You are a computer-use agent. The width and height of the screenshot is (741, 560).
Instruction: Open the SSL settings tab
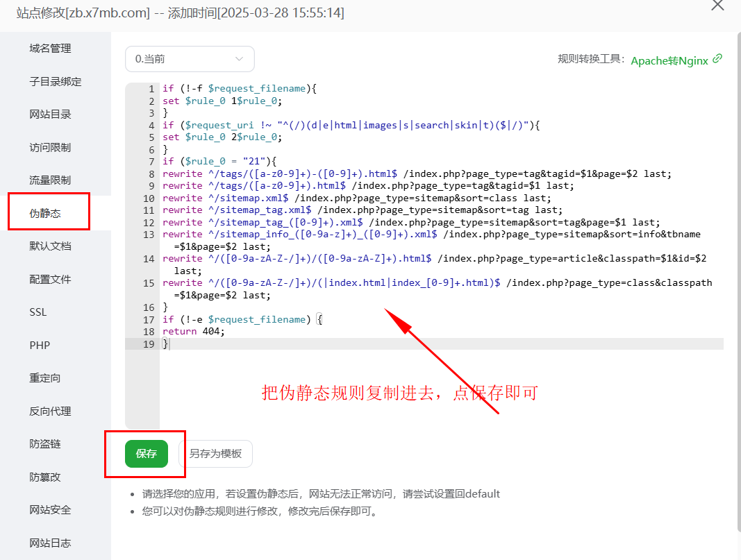tap(38, 312)
